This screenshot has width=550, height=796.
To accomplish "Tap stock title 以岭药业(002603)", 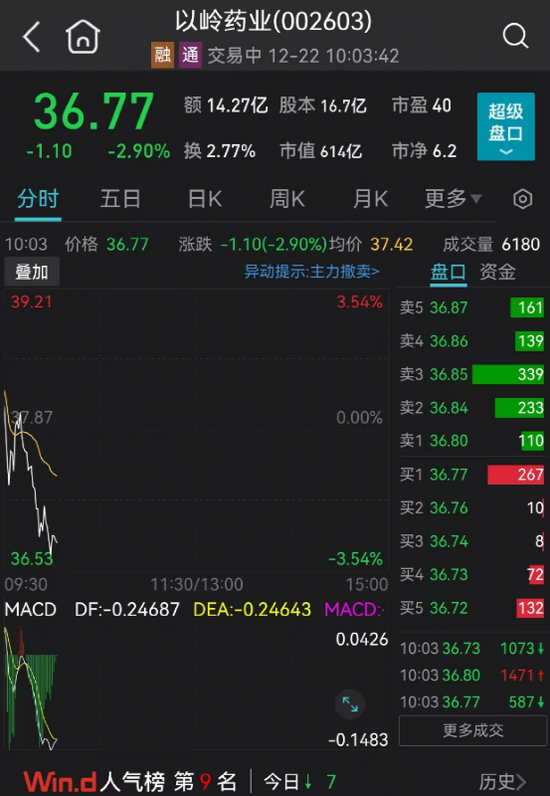I will point(273,22).
